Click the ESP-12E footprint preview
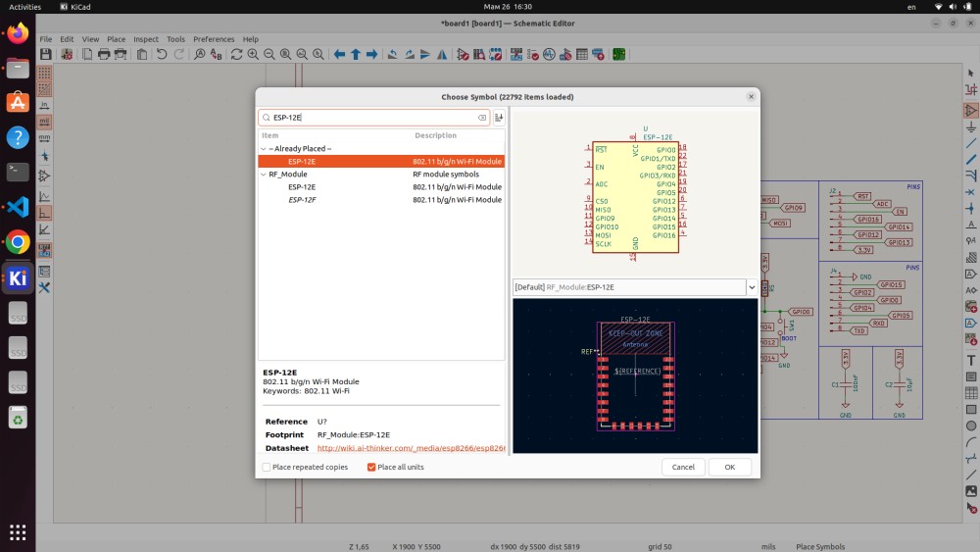 (x=635, y=376)
